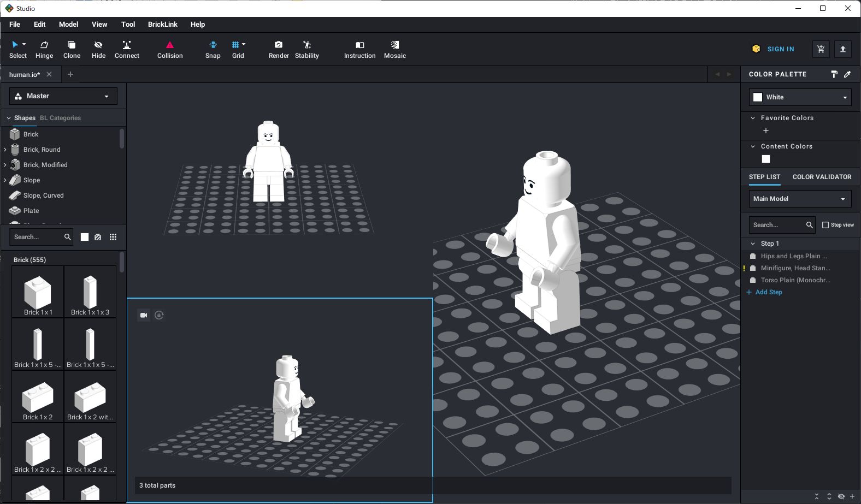Click the Add Step link

click(x=764, y=292)
